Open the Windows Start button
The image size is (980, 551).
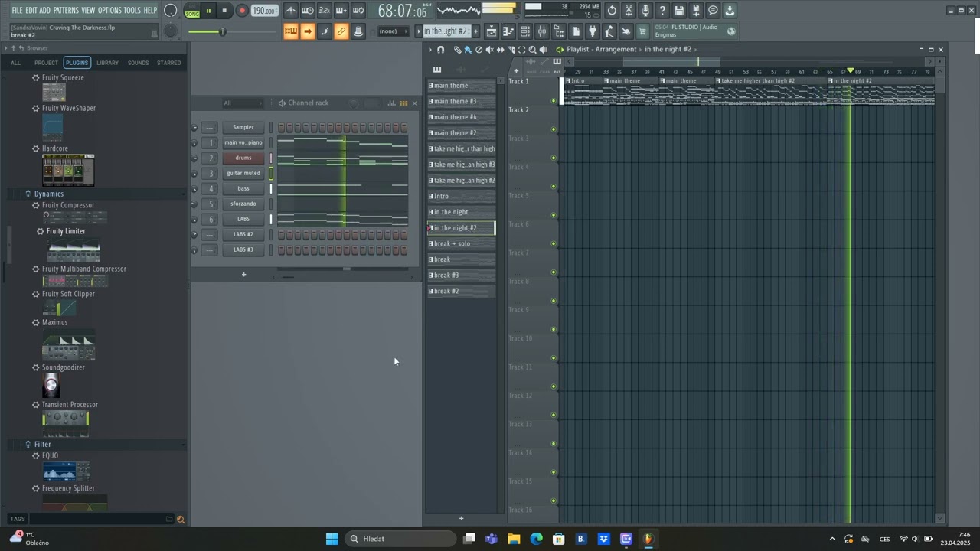332,539
